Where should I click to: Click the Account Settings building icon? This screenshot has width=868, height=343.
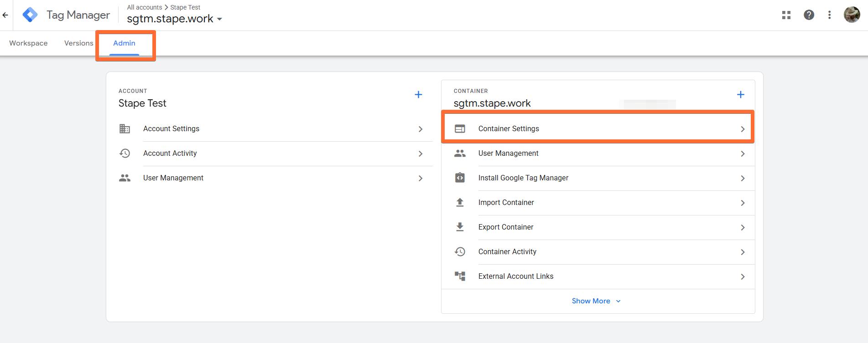click(125, 129)
